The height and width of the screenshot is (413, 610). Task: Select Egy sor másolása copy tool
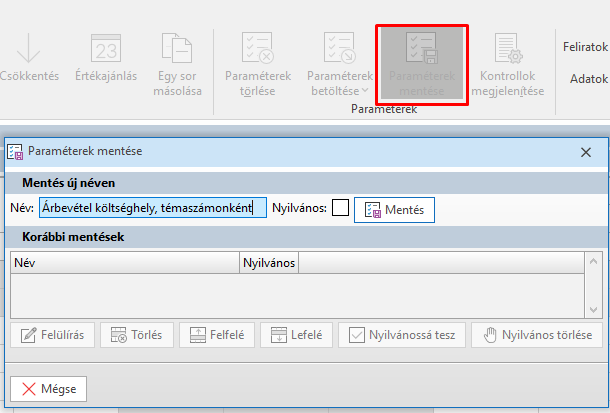click(x=177, y=64)
